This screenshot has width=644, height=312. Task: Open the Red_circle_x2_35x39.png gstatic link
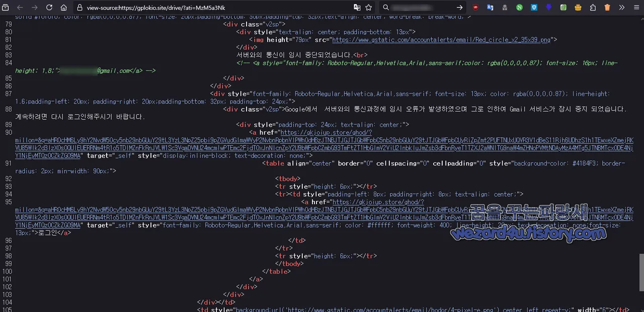[441, 40]
